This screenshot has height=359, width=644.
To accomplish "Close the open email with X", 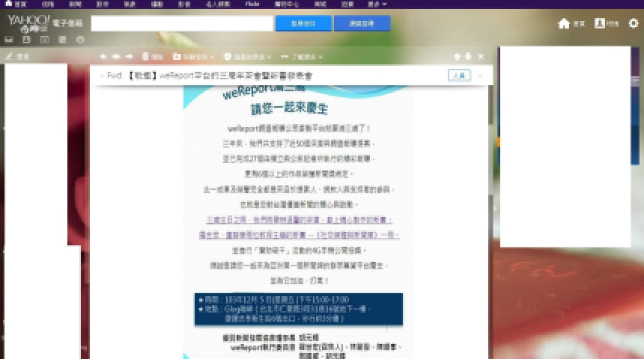I will tap(481, 56).
